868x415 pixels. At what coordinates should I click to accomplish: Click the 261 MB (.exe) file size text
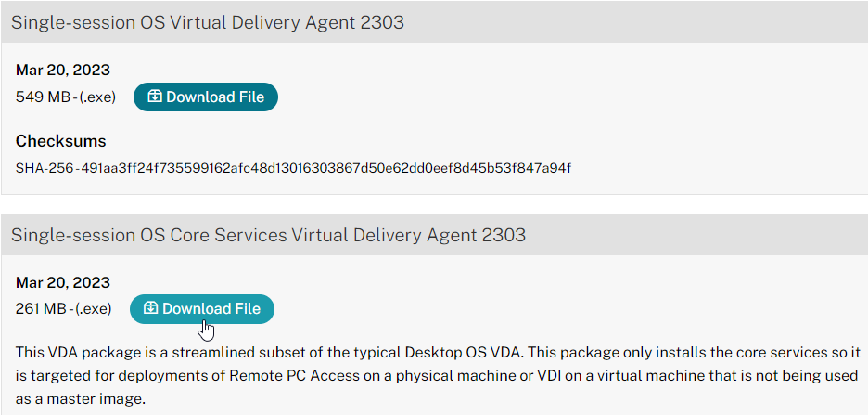pos(64,308)
